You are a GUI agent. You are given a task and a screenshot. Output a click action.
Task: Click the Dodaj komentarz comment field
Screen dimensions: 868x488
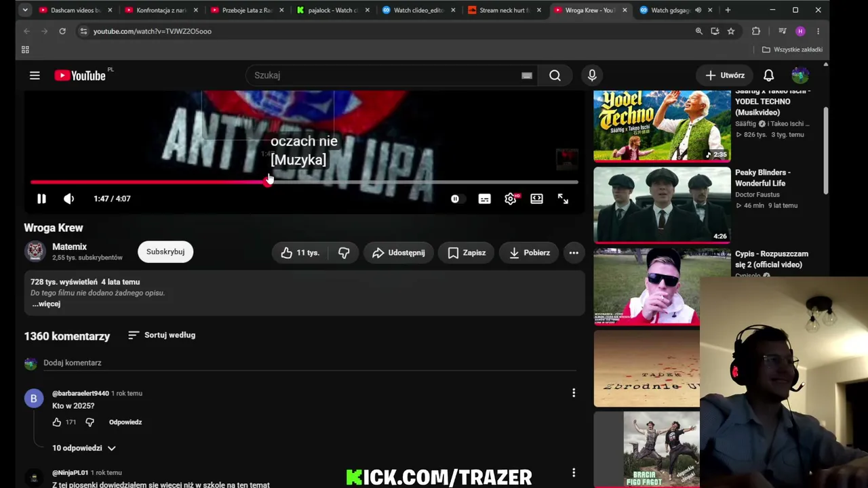[x=310, y=363]
